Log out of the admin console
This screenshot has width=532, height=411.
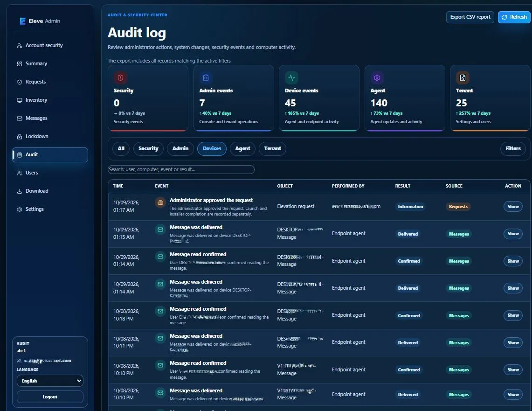pos(50,397)
